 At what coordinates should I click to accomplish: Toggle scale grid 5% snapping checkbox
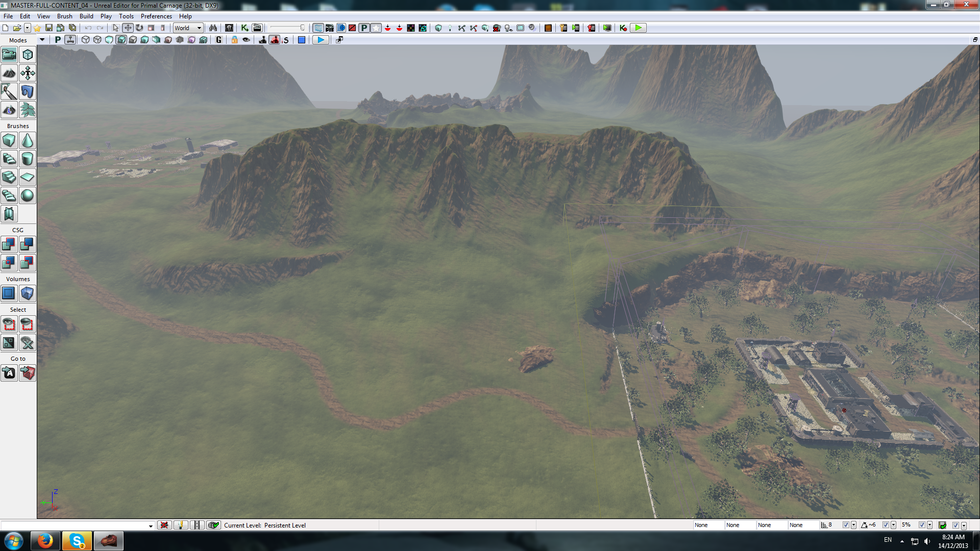pyautogui.click(x=922, y=525)
